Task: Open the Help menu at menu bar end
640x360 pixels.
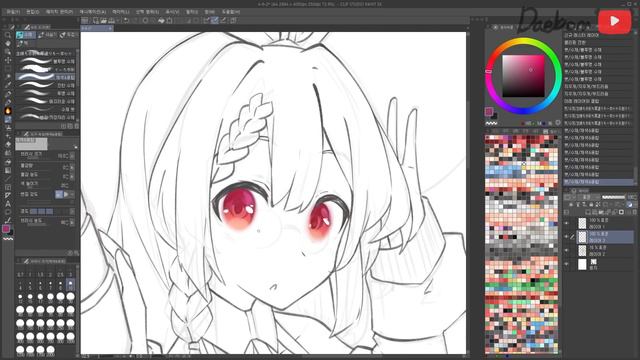Action: [x=231, y=12]
